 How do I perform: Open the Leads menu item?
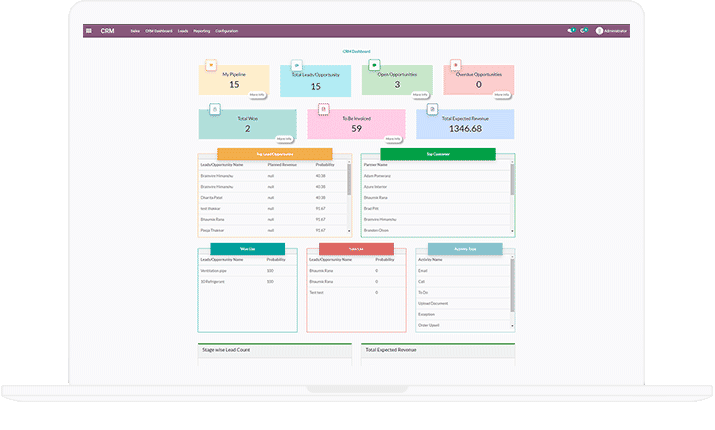(183, 31)
